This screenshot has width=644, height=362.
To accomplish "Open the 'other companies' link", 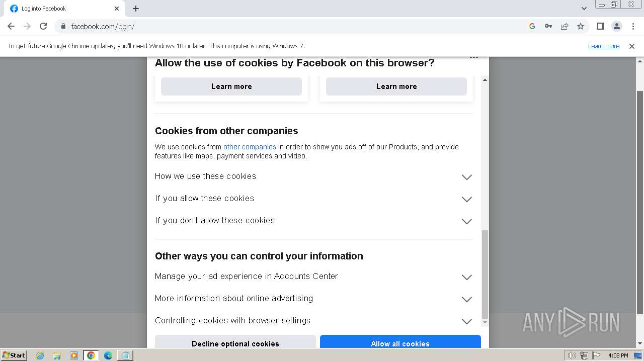I will tap(250, 147).
